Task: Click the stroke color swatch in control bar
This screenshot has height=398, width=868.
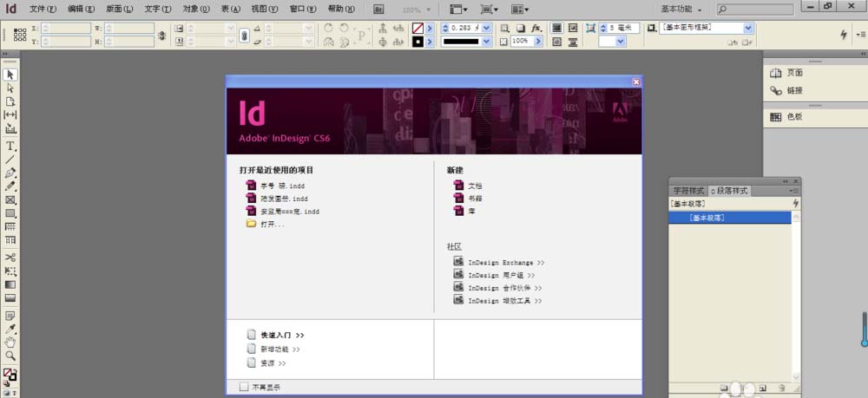Action: click(x=418, y=42)
